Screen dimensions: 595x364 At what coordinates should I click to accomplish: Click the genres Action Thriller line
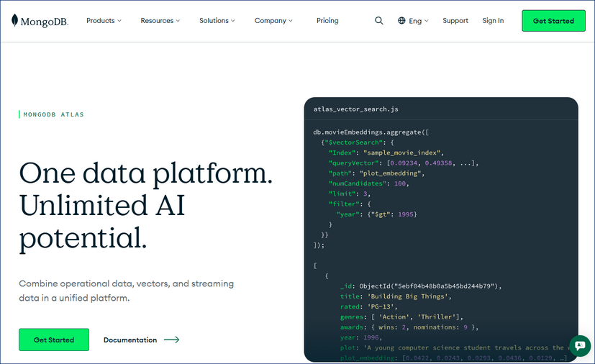pos(401,317)
